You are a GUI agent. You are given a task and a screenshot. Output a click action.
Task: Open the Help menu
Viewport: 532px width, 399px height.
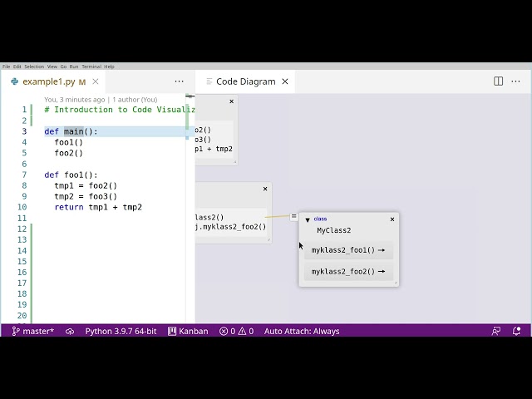point(109,66)
